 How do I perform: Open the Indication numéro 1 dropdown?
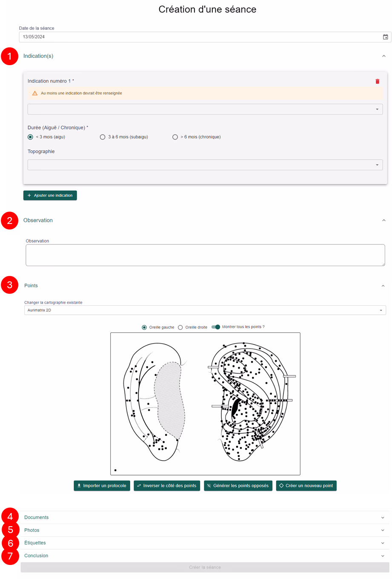205,109
